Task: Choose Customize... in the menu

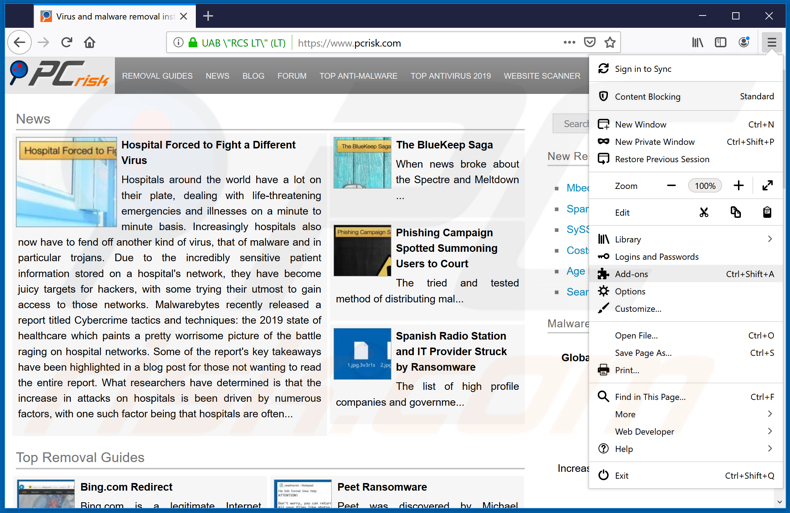Action: (x=685, y=309)
